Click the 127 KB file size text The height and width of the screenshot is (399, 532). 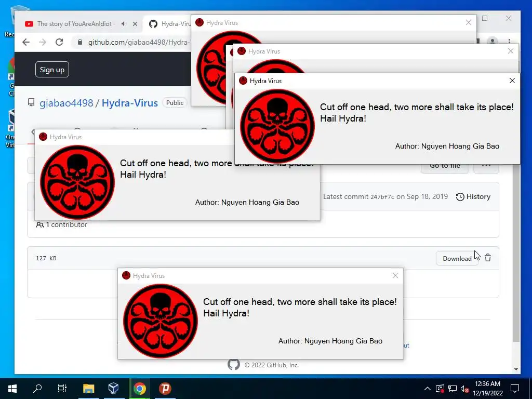pos(46,258)
